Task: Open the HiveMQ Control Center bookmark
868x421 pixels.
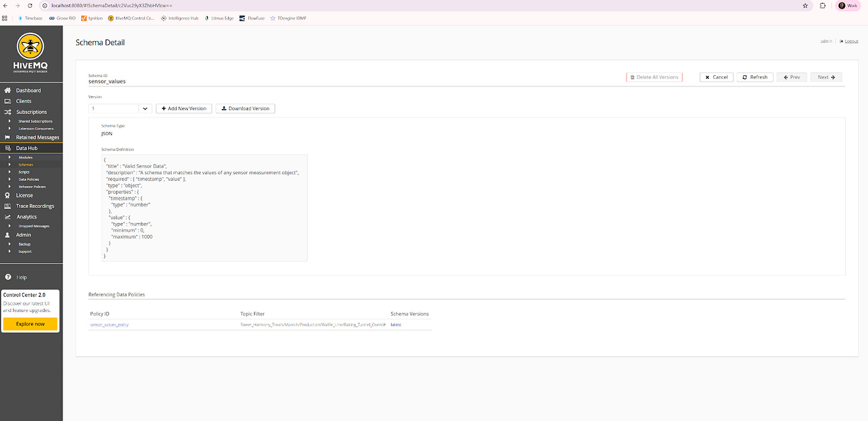Action: coord(131,18)
